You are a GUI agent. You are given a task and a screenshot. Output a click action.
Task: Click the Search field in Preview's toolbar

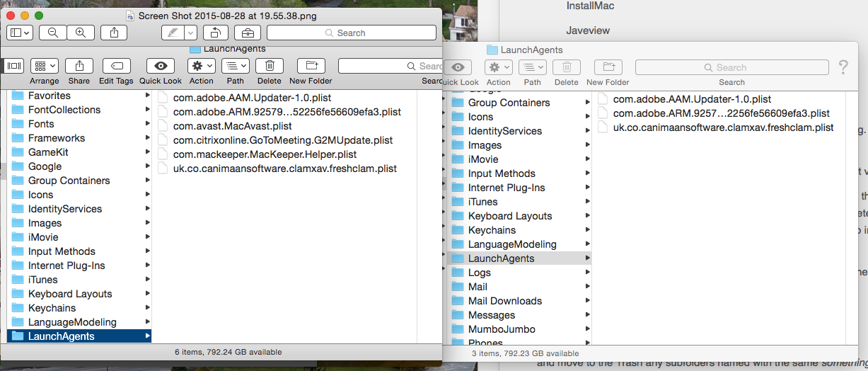pyautogui.click(x=352, y=33)
